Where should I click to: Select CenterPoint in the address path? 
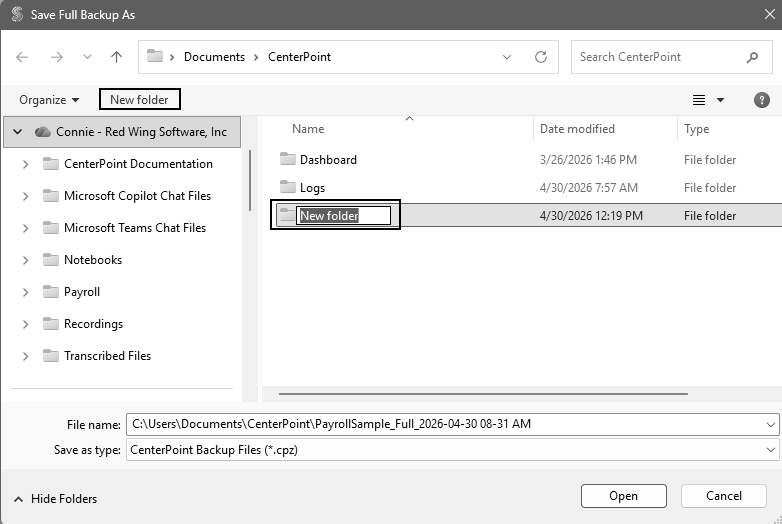coord(299,57)
